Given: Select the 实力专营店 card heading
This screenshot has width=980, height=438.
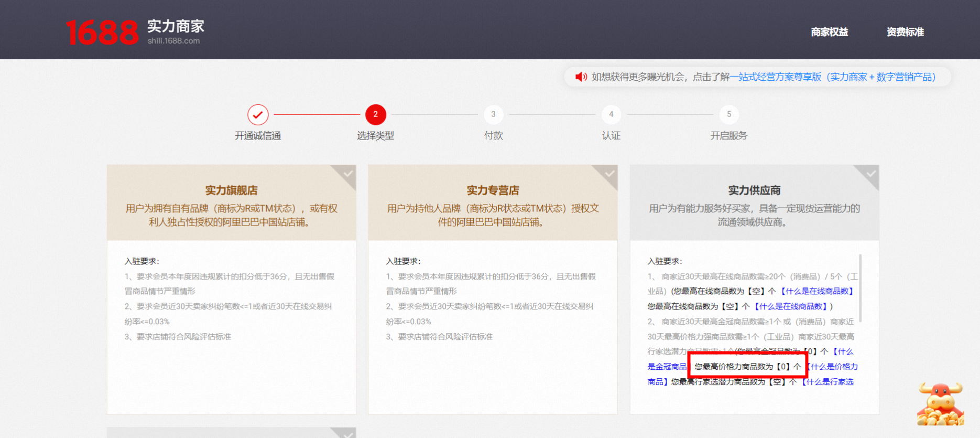Looking at the screenshot, I should coord(493,190).
